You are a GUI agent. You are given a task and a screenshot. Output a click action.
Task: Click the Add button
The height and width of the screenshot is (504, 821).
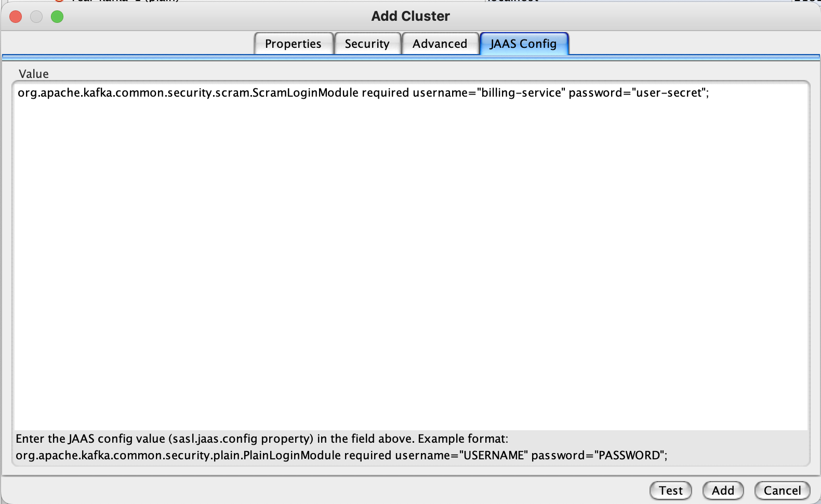723,490
